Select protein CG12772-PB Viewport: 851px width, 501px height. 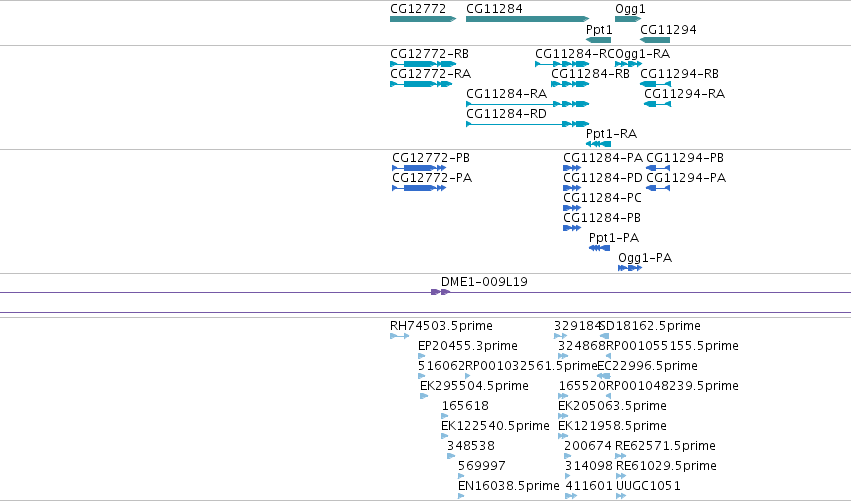coord(419,168)
